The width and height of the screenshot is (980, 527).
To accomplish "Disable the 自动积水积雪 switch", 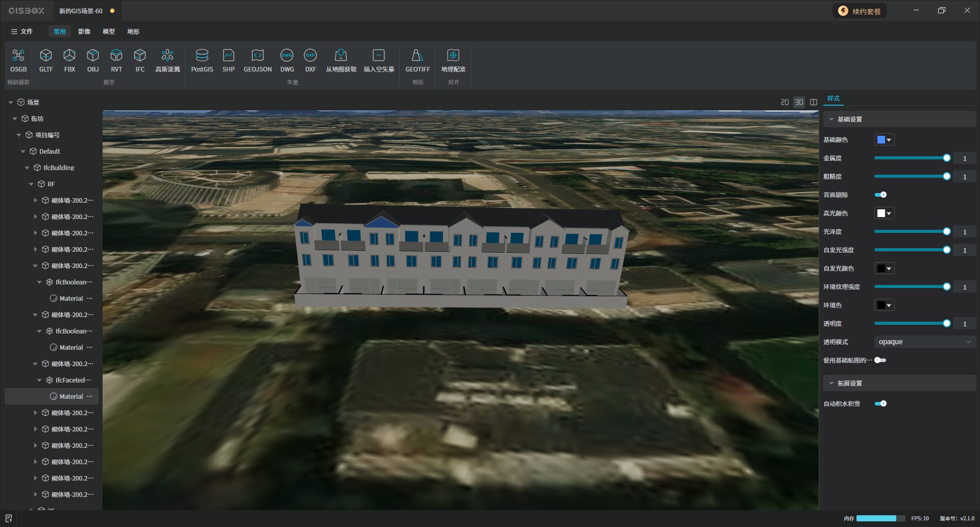I will (x=880, y=403).
